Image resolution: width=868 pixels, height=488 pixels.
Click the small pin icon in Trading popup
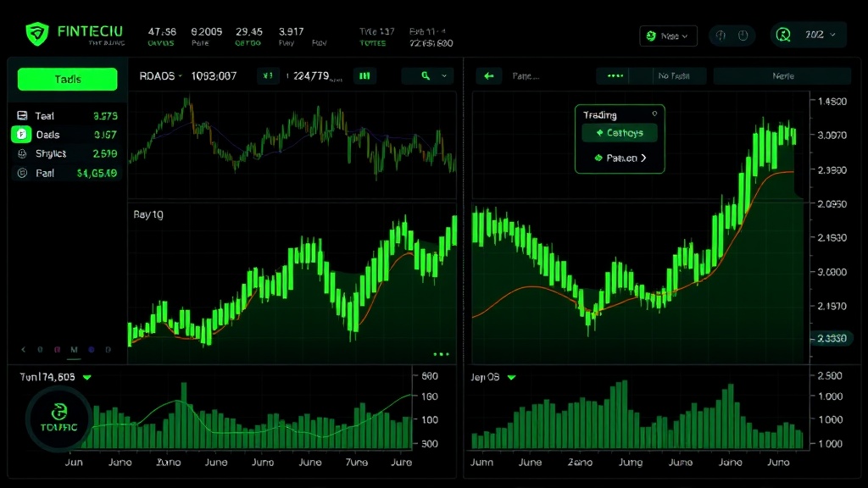pyautogui.click(x=654, y=114)
